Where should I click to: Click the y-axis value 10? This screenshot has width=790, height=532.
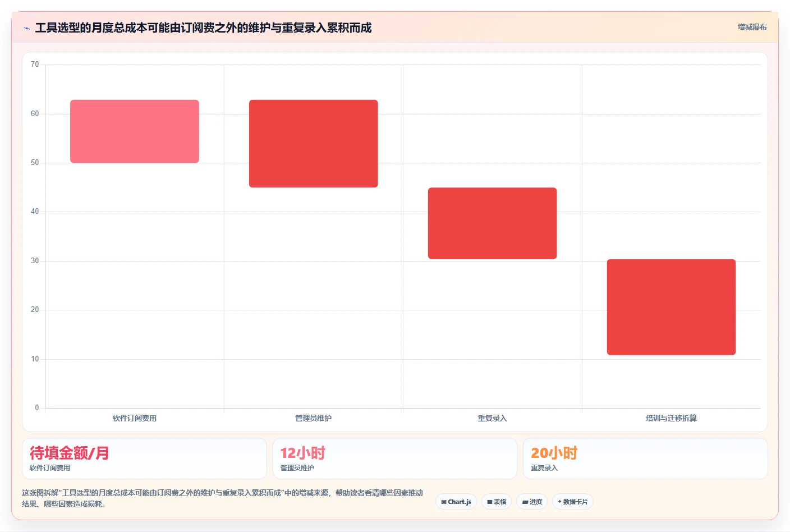(35, 359)
